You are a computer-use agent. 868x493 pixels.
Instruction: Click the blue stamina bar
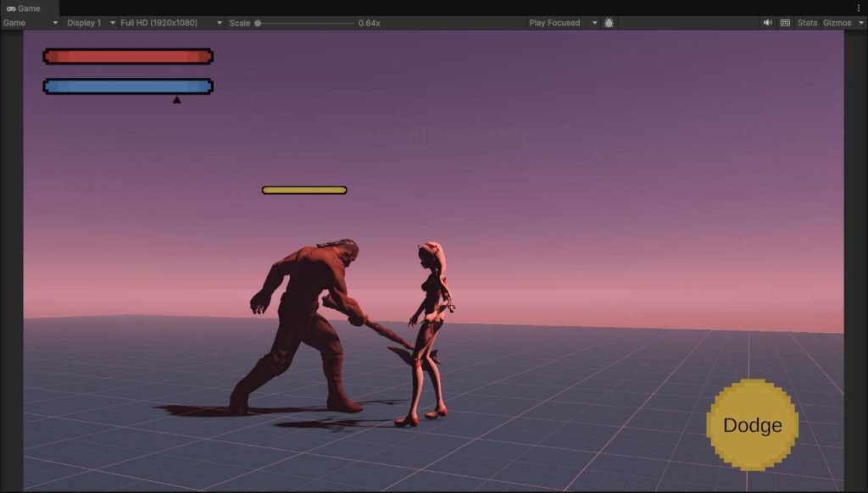pos(128,86)
